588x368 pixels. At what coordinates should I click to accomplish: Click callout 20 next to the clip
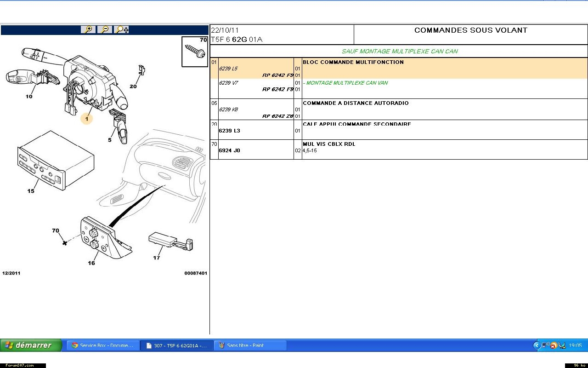click(133, 86)
